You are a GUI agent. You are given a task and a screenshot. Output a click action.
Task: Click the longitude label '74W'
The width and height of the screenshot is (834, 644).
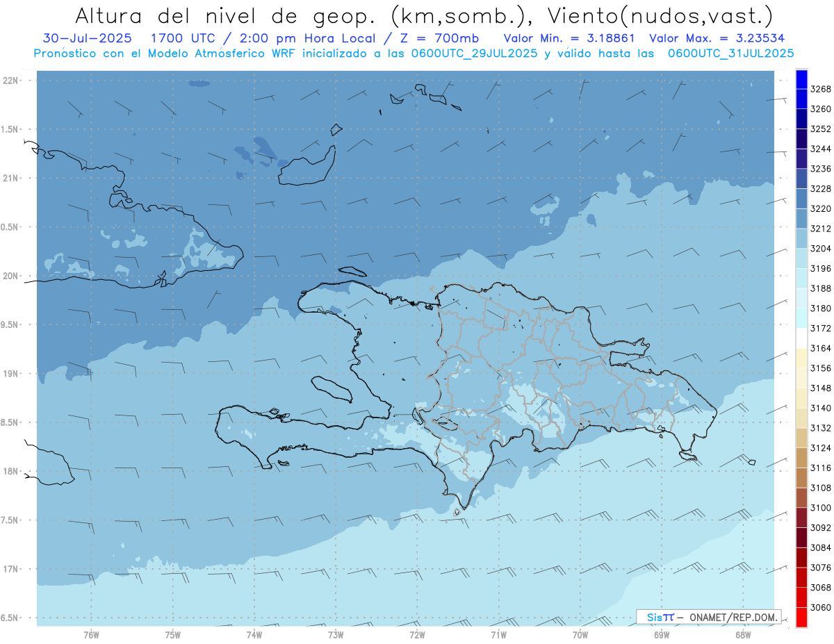254,635
